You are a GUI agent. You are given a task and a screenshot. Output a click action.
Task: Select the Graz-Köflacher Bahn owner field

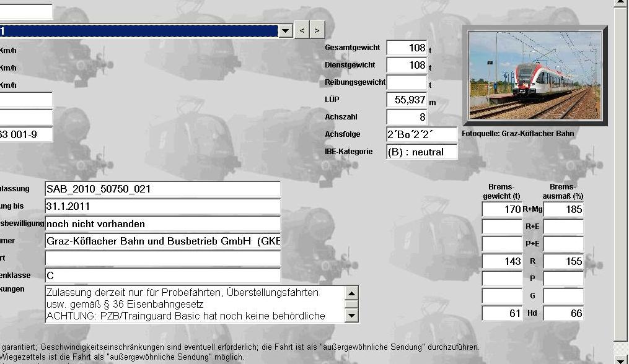pyautogui.click(x=162, y=241)
